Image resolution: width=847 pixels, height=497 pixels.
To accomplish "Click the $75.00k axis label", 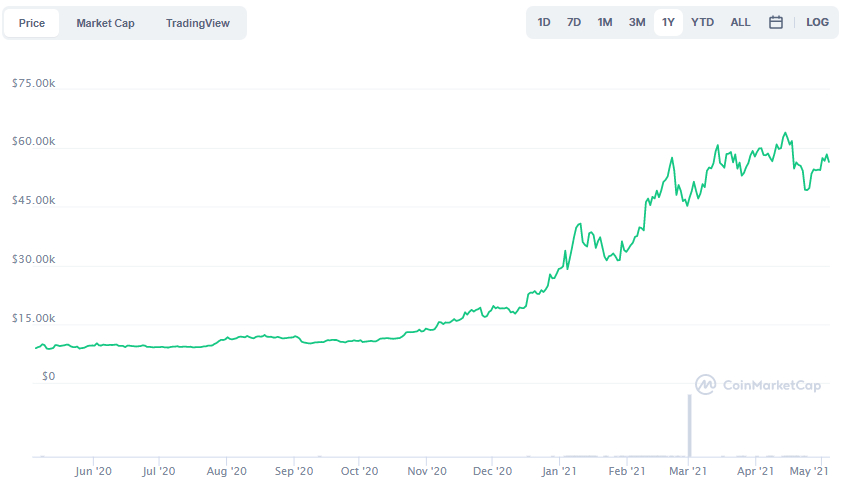I will [33, 83].
